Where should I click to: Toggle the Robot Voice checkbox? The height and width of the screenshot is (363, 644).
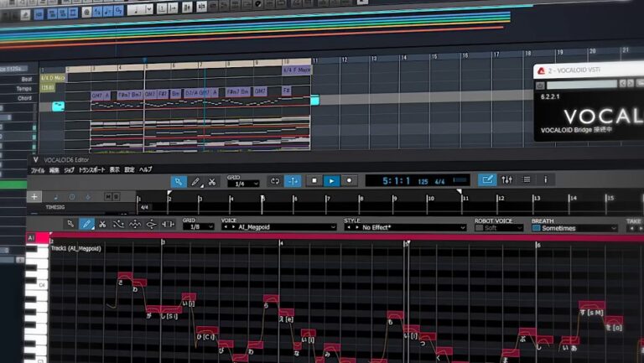coord(480,227)
